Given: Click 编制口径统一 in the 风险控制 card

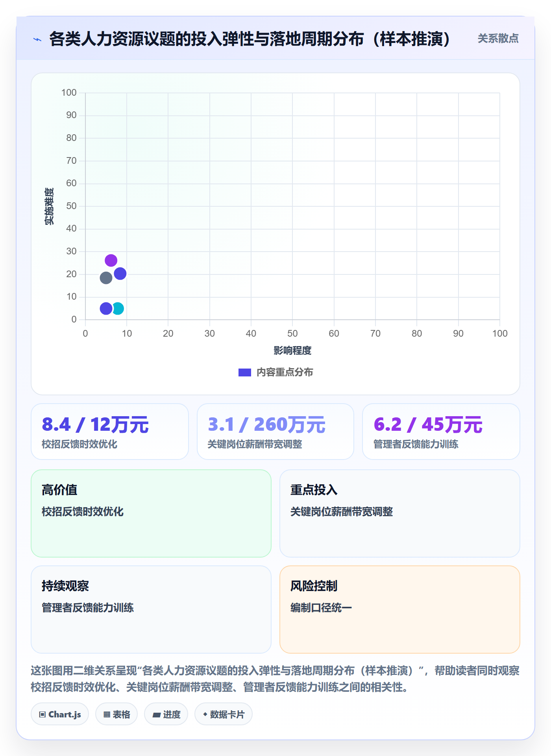Looking at the screenshot, I should click(321, 608).
